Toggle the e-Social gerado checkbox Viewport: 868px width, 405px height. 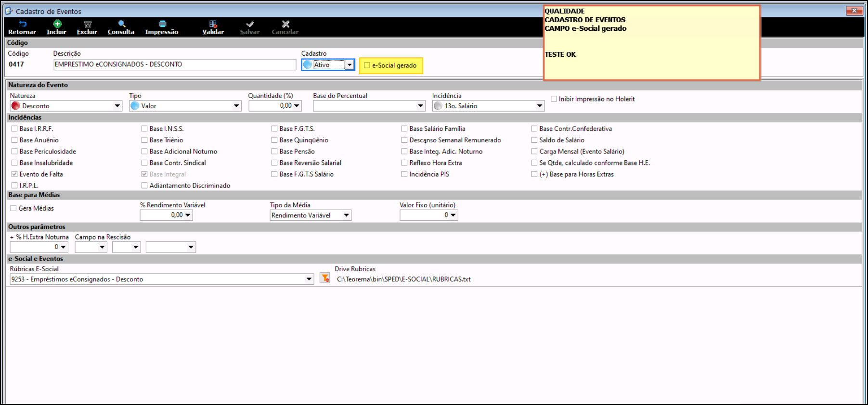tap(367, 65)
